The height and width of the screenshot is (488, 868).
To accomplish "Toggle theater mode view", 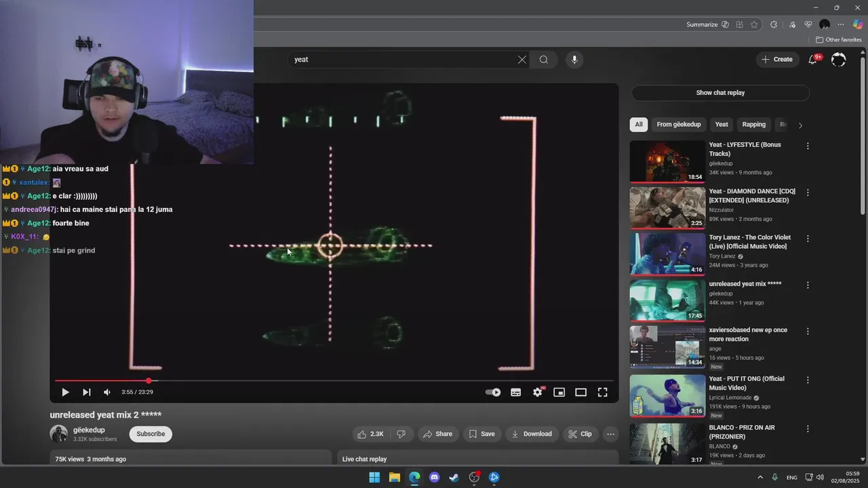I will [581, 392].
